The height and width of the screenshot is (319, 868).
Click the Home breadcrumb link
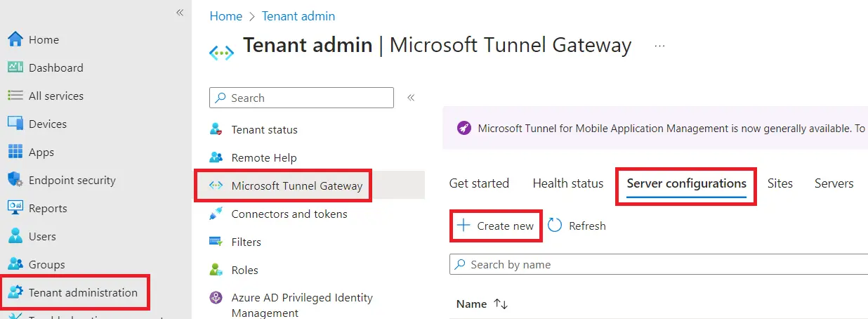(225, 15)
